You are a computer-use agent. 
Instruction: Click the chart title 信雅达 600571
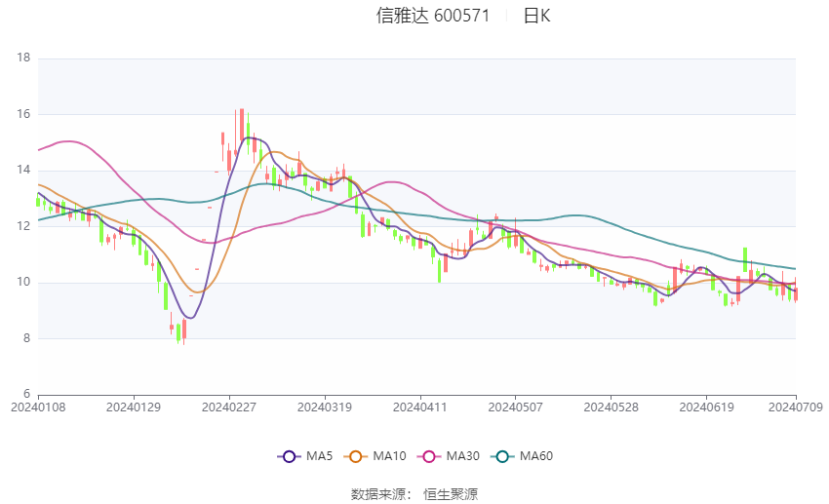[x=433, y=16]
